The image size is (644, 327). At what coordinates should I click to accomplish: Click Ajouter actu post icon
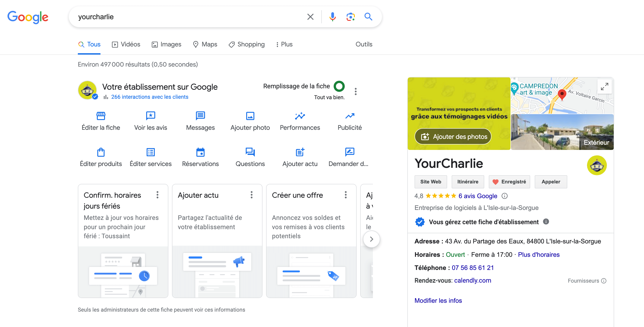click(x=300, y=152)
